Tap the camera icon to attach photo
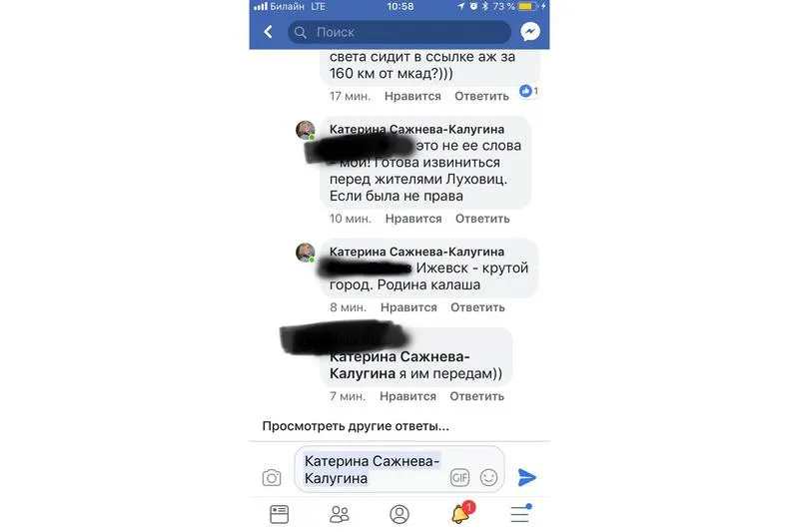 pos(272,477)
